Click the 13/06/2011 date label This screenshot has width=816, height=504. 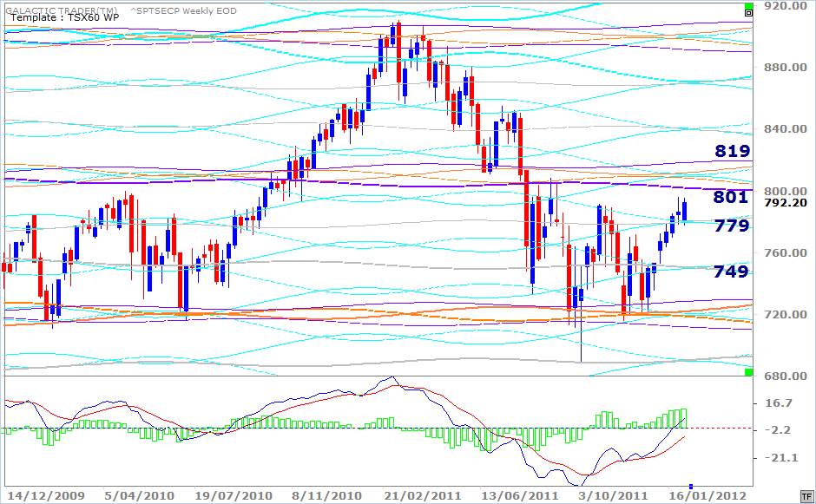(519, 495)
